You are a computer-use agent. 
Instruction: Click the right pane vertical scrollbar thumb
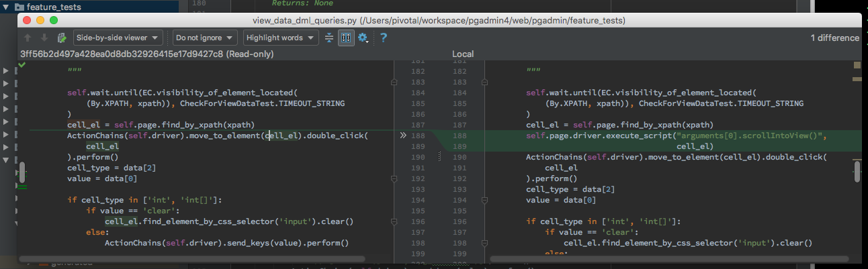click(x=858, y=172)
